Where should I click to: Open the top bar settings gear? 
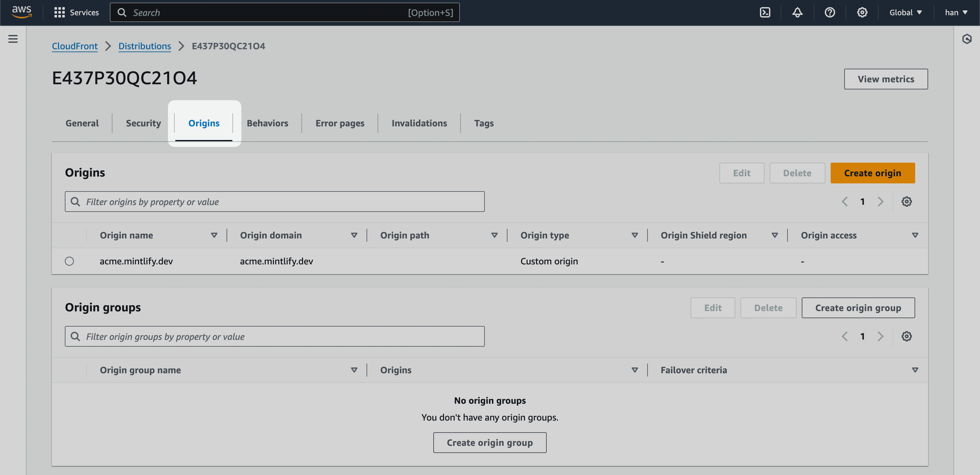pyautogui.click(x=862, y=13)
